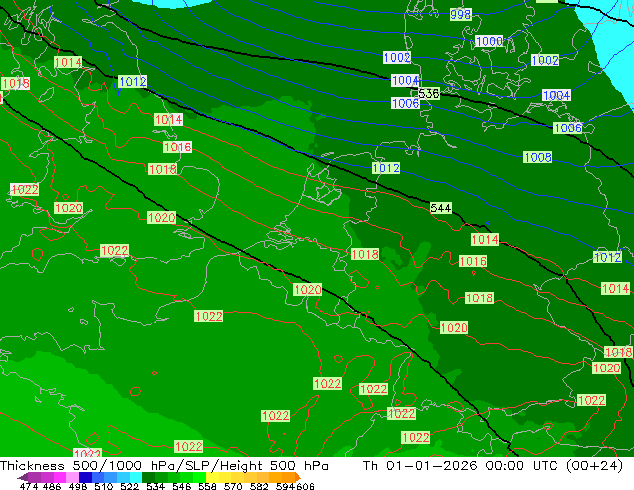
Task: Pick the bright magenta legend swatch
Action: (60, 477)
